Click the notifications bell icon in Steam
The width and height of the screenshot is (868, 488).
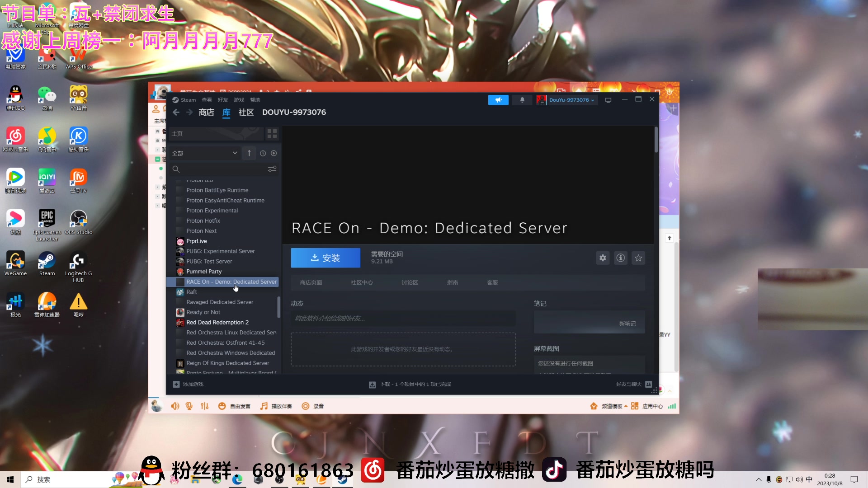(522, 99)
